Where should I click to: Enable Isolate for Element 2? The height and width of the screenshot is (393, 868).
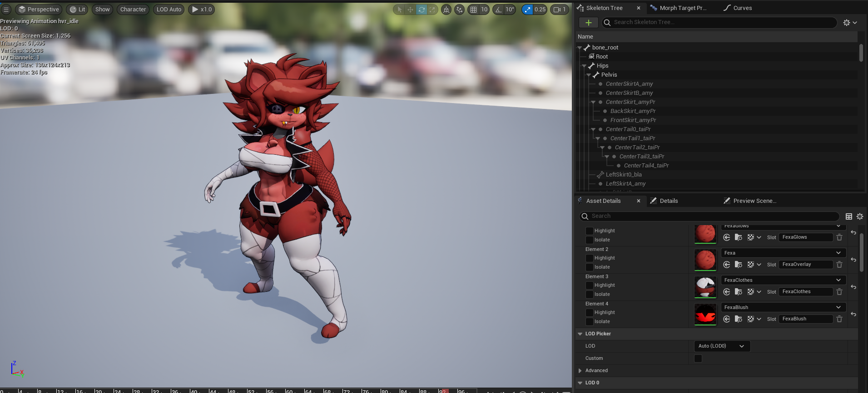[x=590, y=267]
